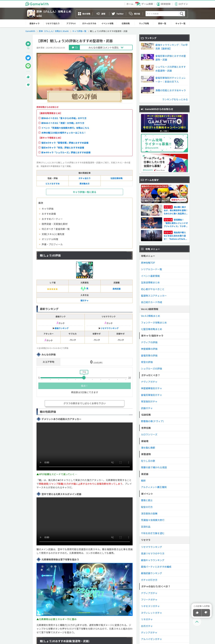The image size is (215, 644).
Task: Click ランキングをもっとみる link
Action: pyautogui.click(x=175, y=99)
